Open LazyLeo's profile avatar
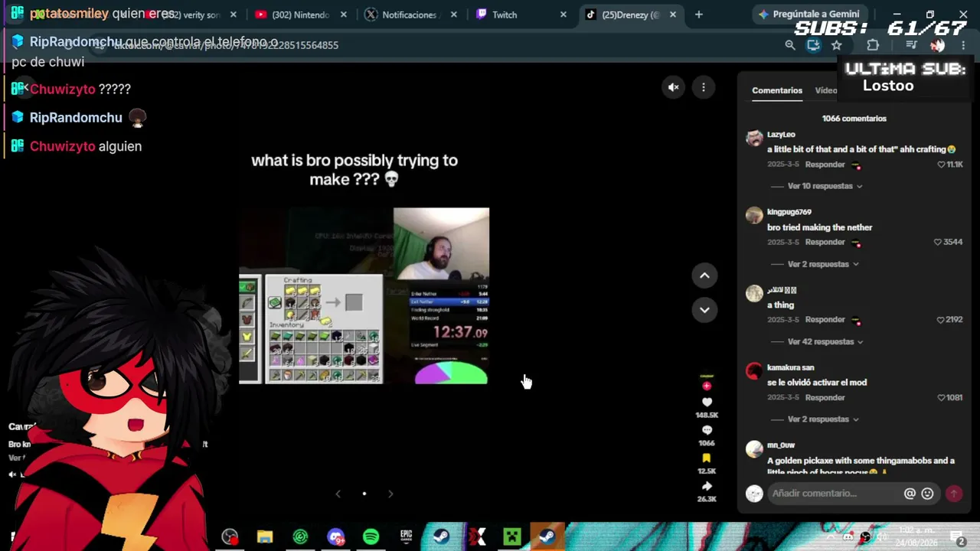The width and height of the screenshot is (980, 551). click(x=755, y=139)
